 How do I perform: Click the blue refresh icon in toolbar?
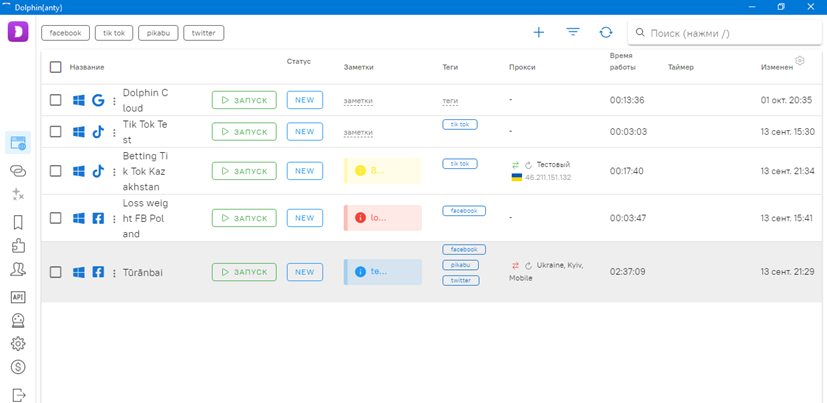point(606,33)
